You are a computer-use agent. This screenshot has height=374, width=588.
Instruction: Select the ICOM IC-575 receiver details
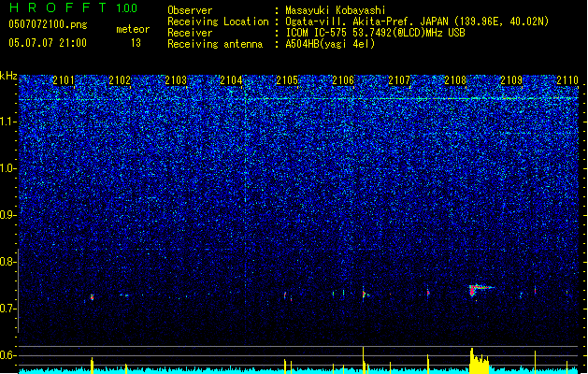375,33
